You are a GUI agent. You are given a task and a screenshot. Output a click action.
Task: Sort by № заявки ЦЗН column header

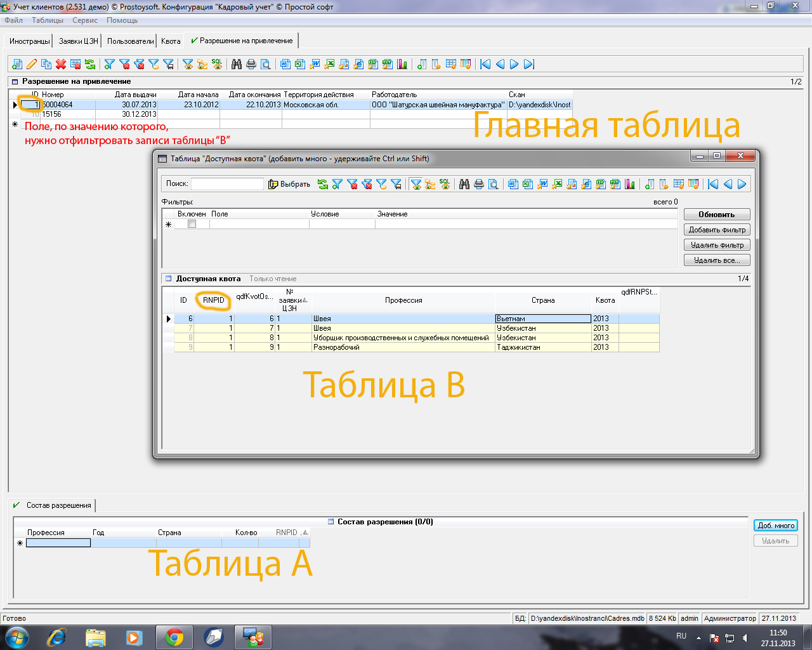pyautogui.click(x=291, y=300)
